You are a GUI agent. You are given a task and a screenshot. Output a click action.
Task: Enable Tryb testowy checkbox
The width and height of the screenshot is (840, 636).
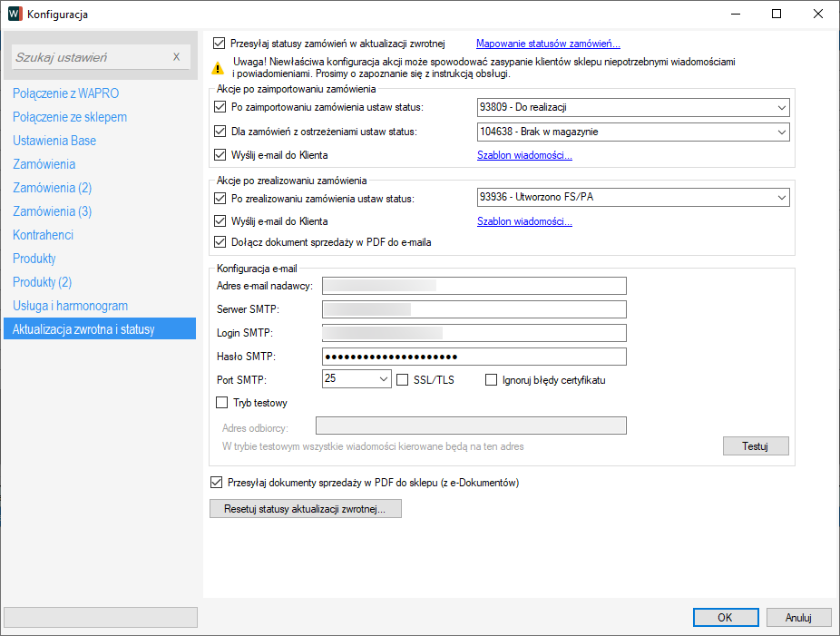[222, 403]
